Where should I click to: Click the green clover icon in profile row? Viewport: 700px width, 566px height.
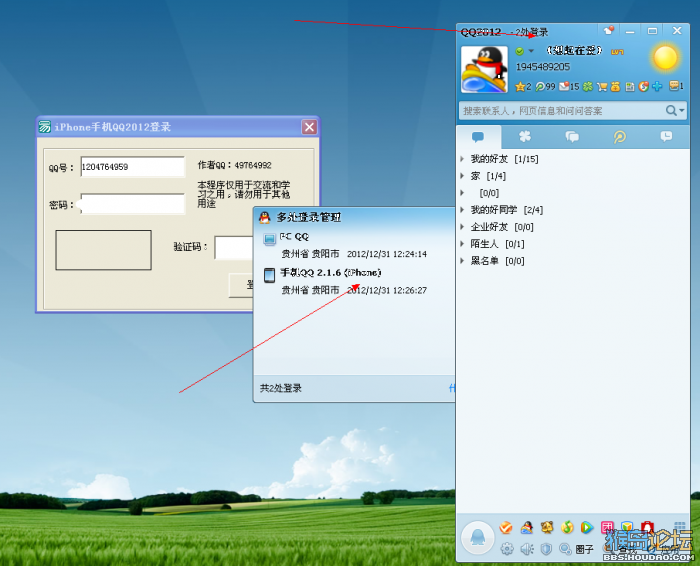tap(588, 87)
